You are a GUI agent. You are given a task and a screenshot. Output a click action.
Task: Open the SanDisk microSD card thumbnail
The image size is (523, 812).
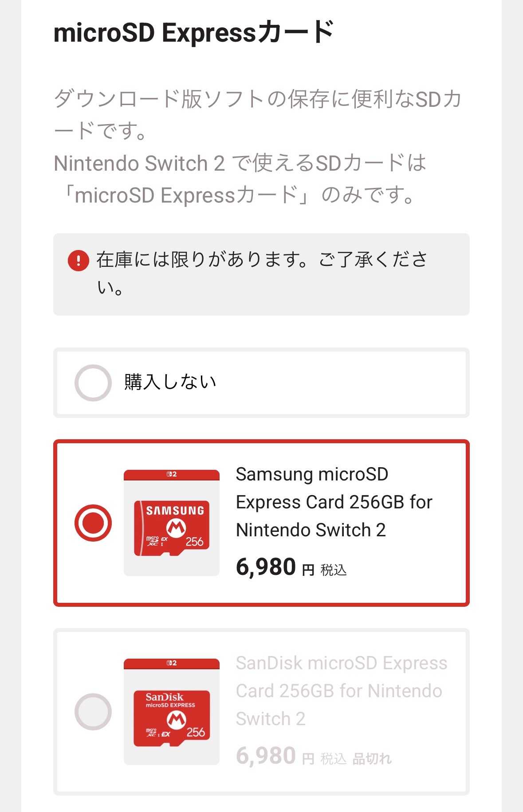[172, 712]
